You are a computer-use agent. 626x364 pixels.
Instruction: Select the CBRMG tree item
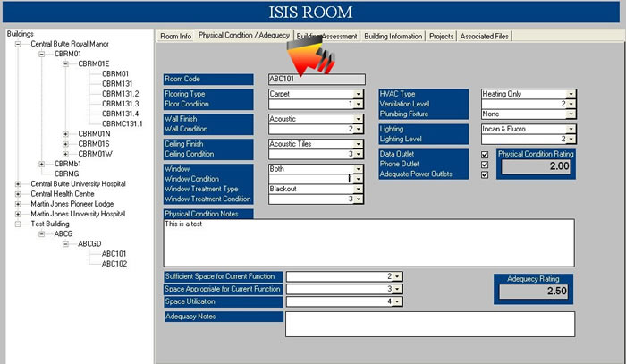[x=67, y=174]
